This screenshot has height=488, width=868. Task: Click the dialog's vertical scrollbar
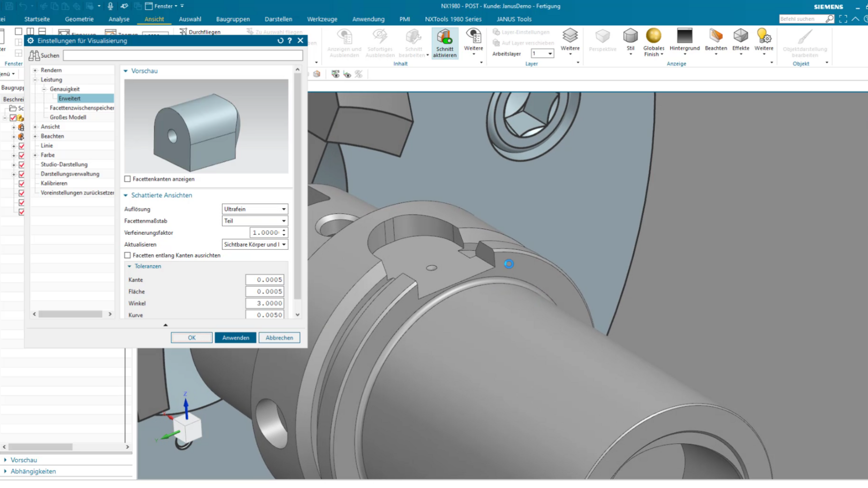(x=297, y=186)
